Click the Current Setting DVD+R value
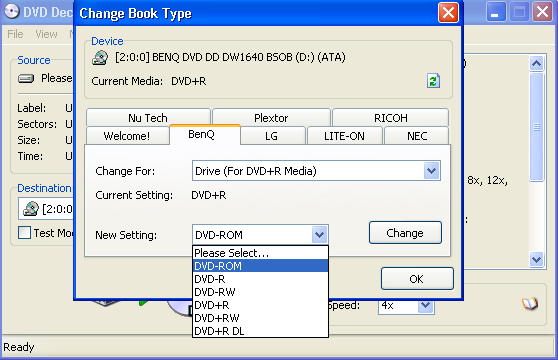 coord(209,195)
